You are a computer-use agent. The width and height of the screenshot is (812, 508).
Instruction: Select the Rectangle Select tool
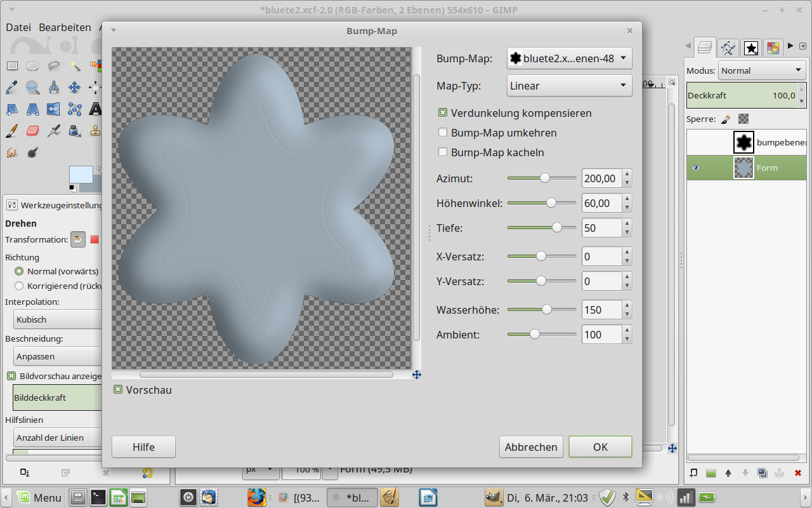point(12,65)
